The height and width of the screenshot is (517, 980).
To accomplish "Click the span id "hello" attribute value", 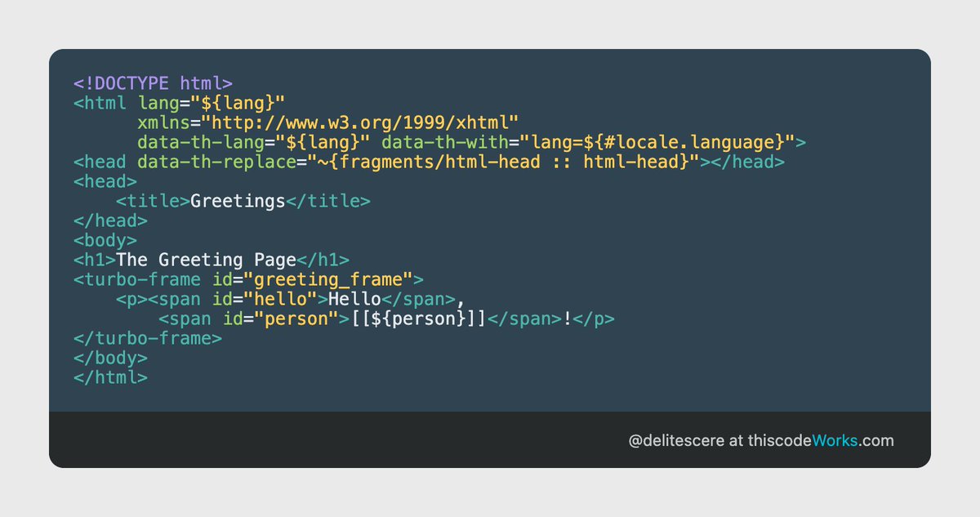I will pos(280,299).
